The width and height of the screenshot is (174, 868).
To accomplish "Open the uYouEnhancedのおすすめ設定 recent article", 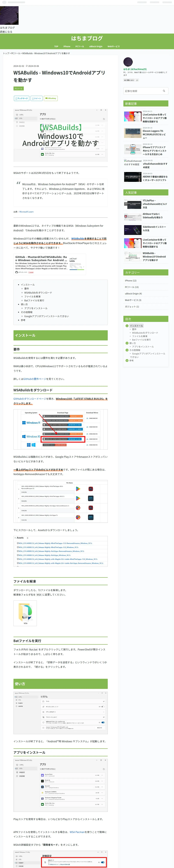I will [x=155, y=165].
